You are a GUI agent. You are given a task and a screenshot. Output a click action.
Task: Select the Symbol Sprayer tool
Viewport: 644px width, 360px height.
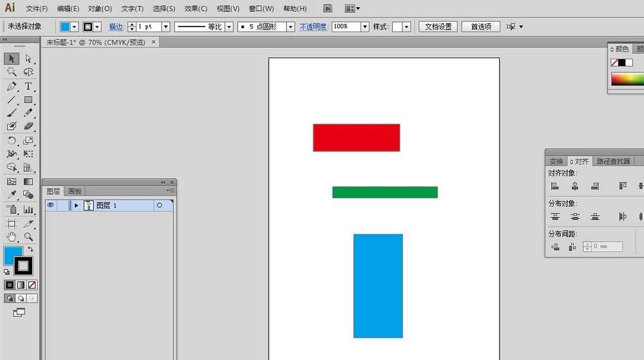(x=12, y=209)
